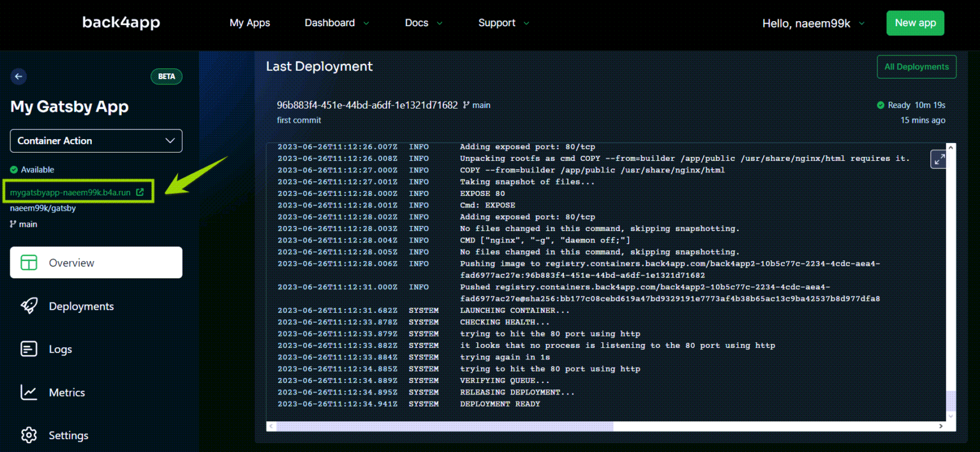Open the naeem99k user account menu
Viewport: 980px width, 452px height.
coord(814,23)
